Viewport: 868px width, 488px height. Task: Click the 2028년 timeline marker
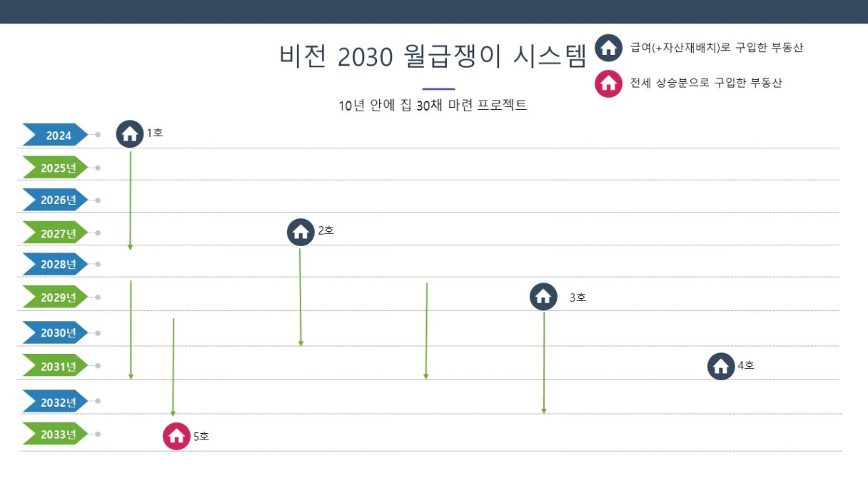[56, 264]
